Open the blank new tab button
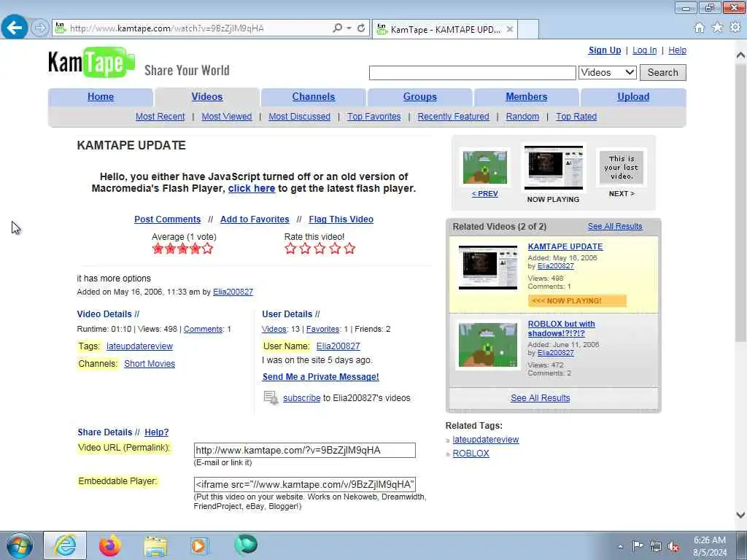This screenshot has width=747, height=560. (x=528, y=29)
